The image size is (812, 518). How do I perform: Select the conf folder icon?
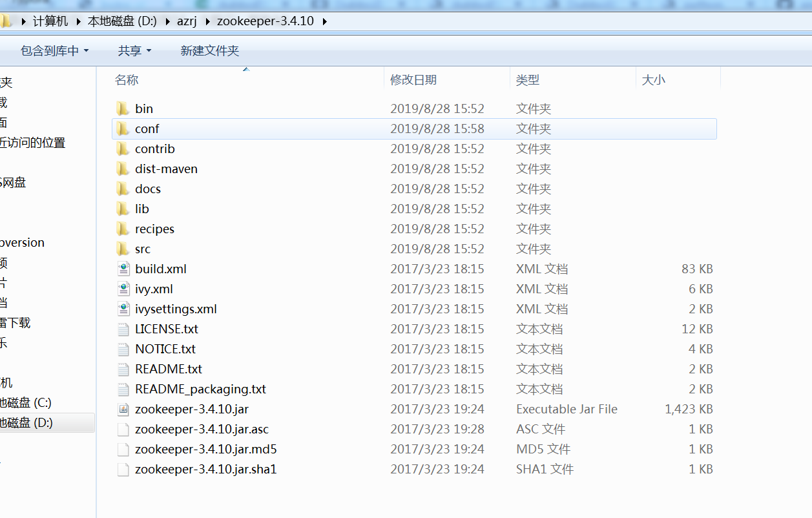coord(123,129)
